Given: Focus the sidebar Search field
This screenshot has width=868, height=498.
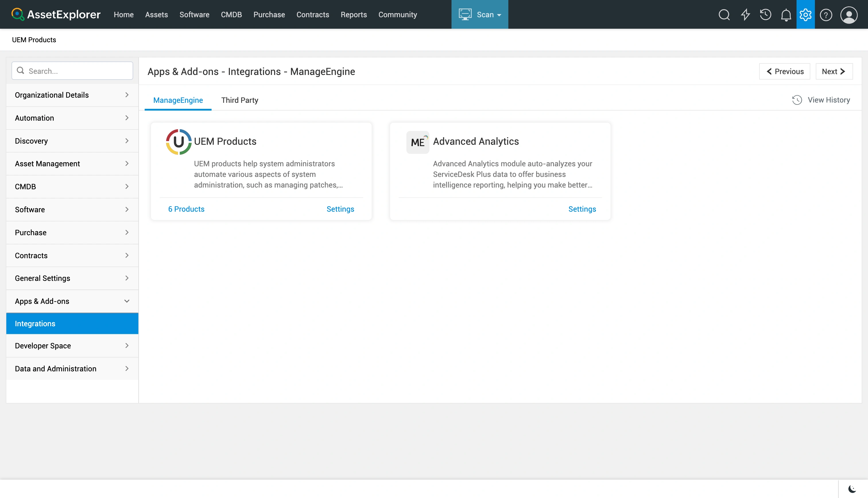Looking at the screenshot, I should coord(72,70).
